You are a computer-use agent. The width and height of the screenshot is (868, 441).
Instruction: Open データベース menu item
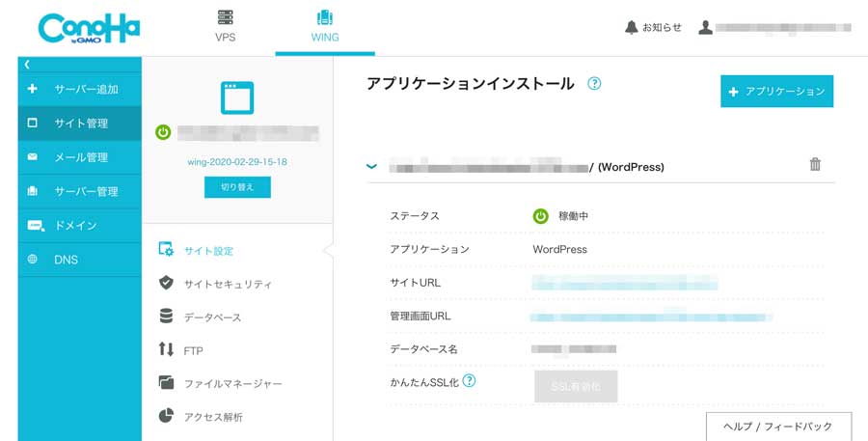pyautogui.click(x=212, y=317)
